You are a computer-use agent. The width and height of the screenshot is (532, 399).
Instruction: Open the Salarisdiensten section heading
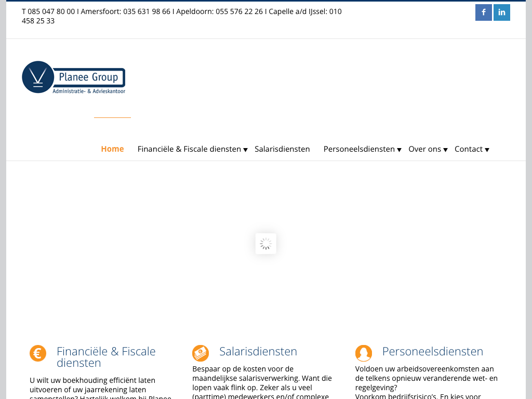258,352
